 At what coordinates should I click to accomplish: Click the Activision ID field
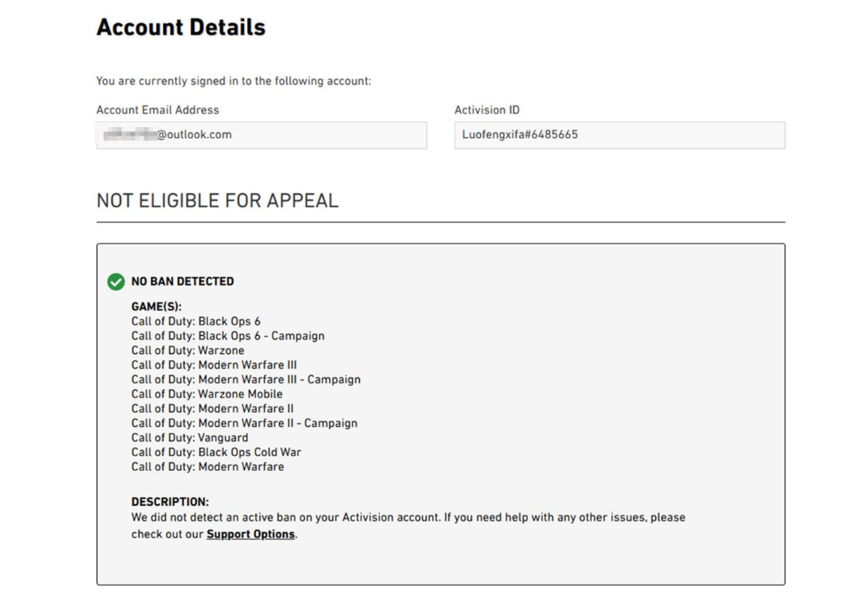(620, 135)
